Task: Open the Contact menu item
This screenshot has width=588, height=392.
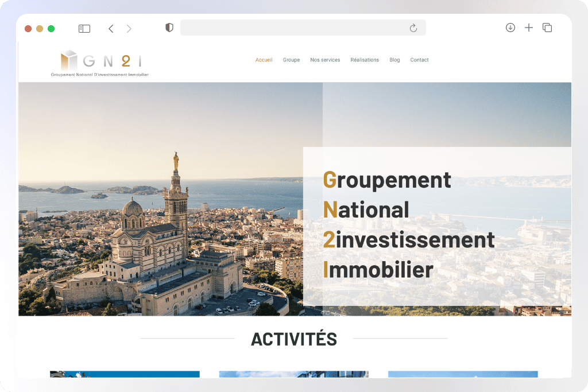Action: [419, 60]
